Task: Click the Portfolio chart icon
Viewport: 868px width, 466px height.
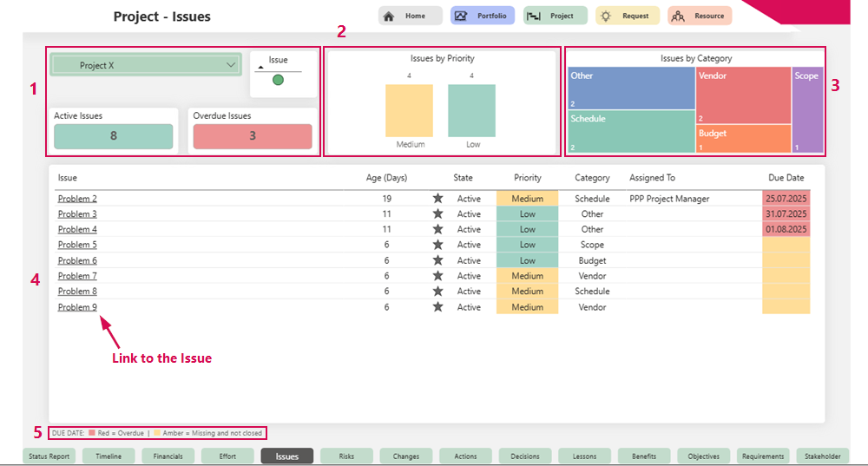Action: click(461, 16)
